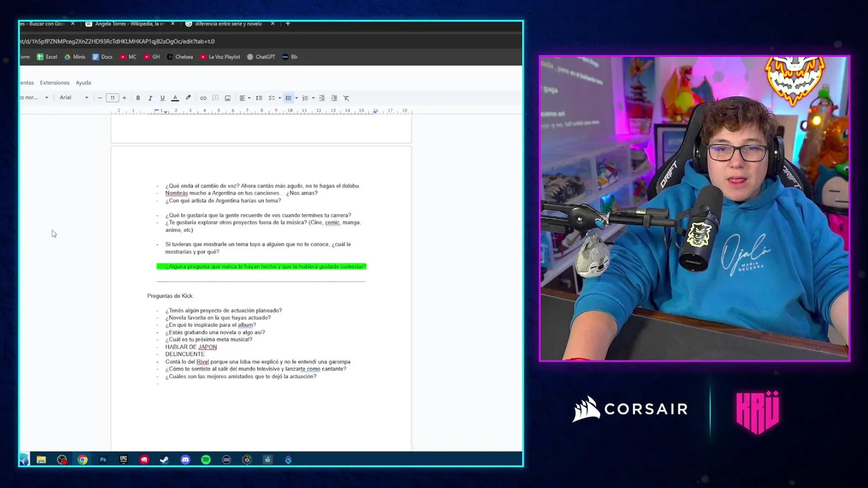Screen dimensions: 868x488
Task: Open the Bb bookmark
Action: [x=290, y=57]
